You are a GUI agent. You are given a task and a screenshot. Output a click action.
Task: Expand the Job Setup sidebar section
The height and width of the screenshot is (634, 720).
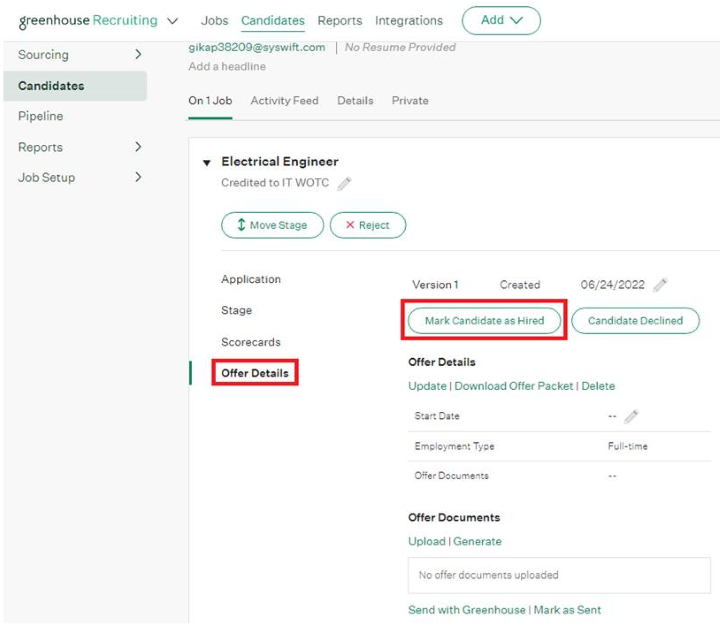138,177
